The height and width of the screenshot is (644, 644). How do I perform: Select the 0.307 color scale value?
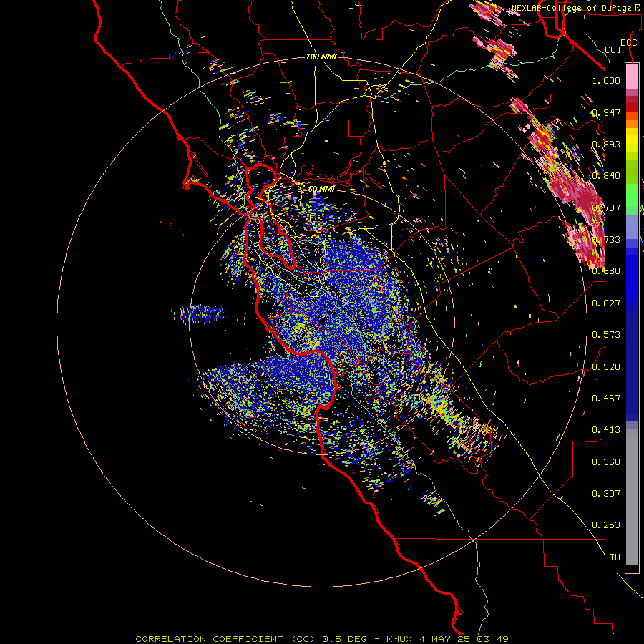[606, 494]
